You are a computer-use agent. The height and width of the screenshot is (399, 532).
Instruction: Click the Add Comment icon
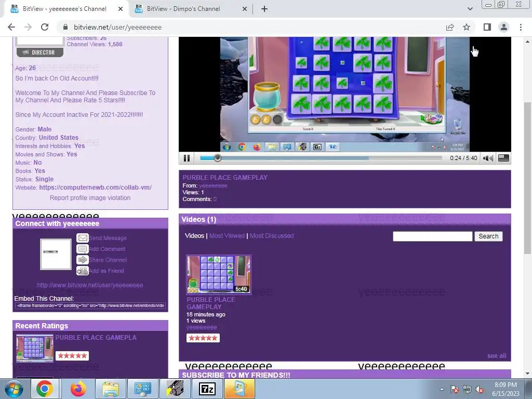[x=83, y=249]
